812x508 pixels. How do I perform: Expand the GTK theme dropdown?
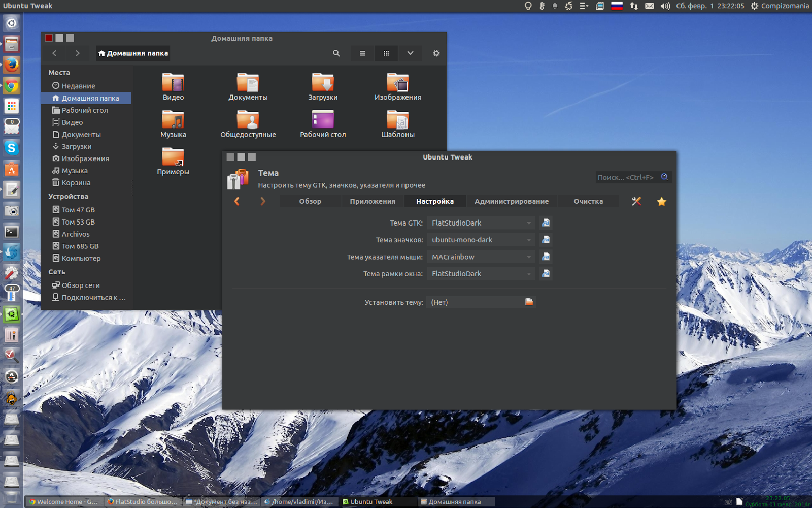[481, 223]
